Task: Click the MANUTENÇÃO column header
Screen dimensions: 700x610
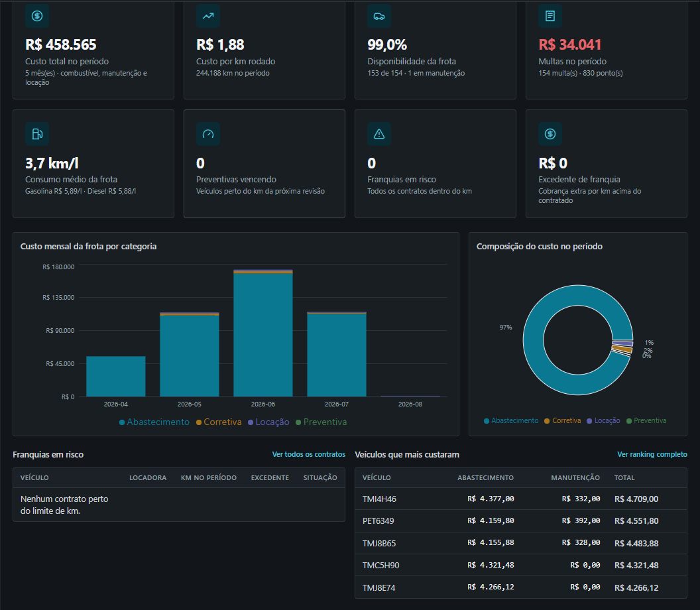Action: 575,478
